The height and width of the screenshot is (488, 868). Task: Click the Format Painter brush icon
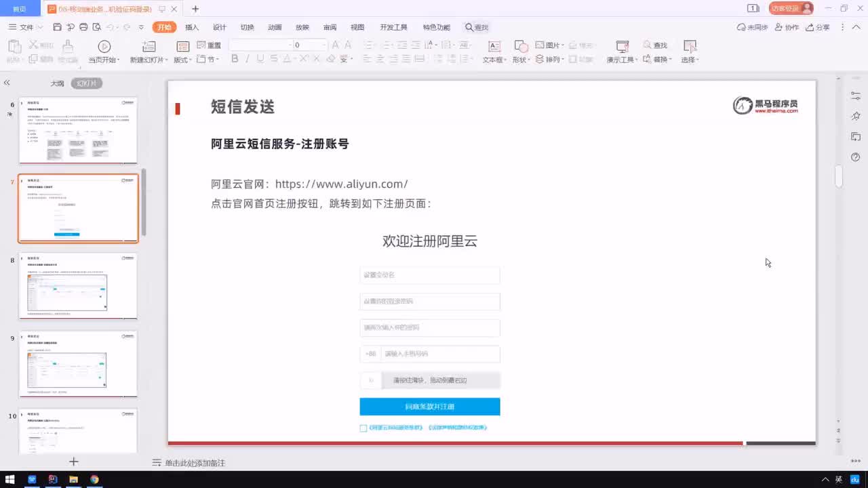(68, 46)
